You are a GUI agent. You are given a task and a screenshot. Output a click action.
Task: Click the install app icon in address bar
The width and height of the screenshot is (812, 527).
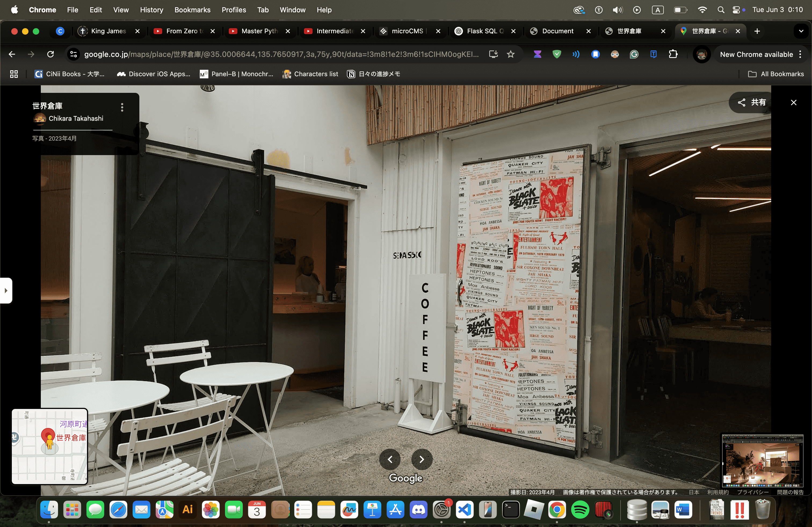click(x=493, y=54)
